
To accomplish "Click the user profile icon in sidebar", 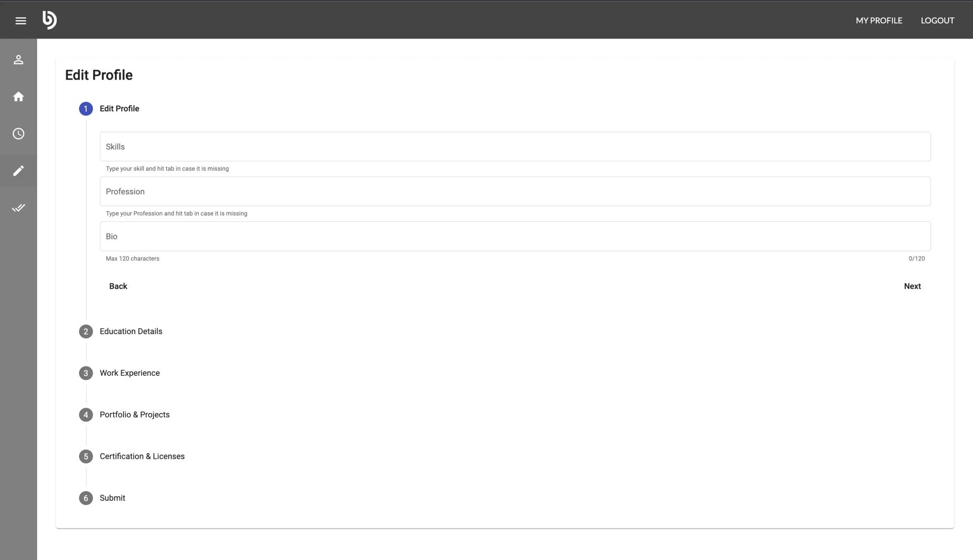I will [18, 59].
